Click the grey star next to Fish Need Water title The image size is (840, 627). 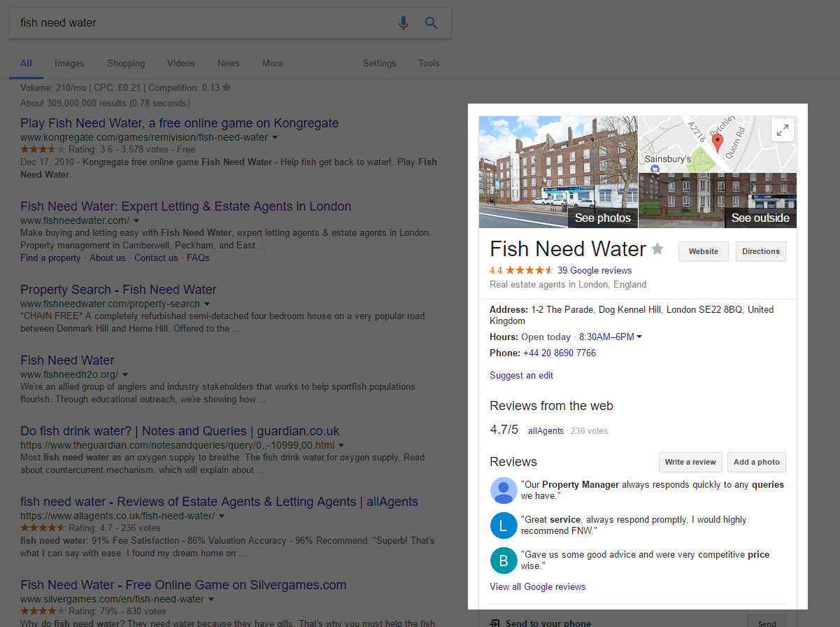[x=657, y=248]
